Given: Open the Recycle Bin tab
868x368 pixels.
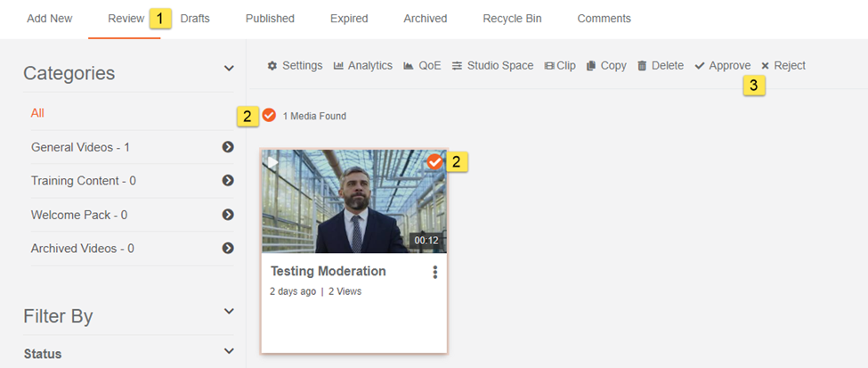Looking at the screenshot, I should [511, 18].
